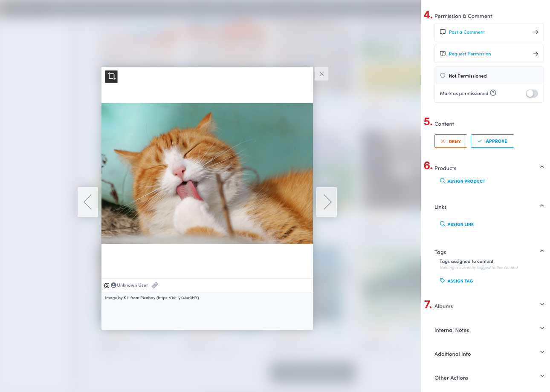
Task: Close the image preview modal
Action: (x=321, y=74)
